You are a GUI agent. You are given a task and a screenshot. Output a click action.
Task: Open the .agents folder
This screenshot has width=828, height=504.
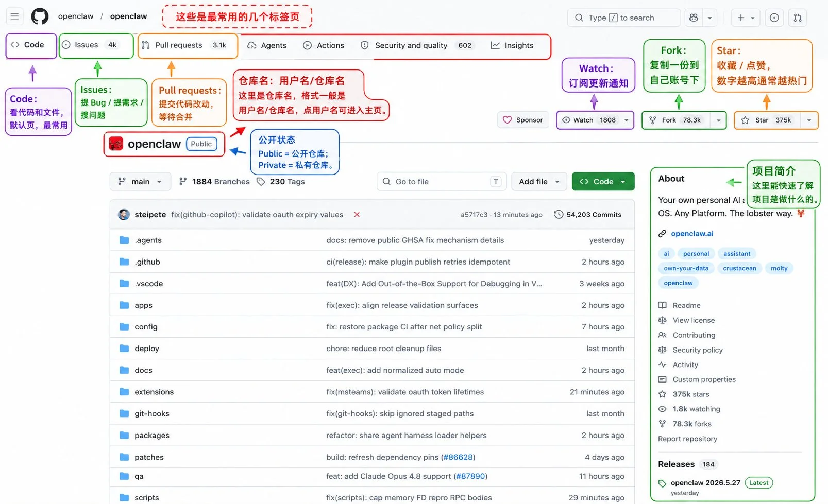click(x=148, y=240)
